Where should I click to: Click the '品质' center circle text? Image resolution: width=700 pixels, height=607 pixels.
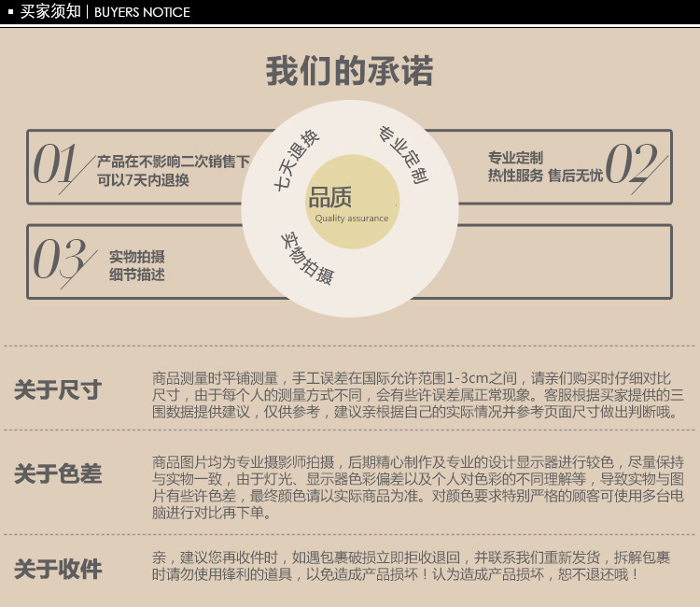coord(329,197)
